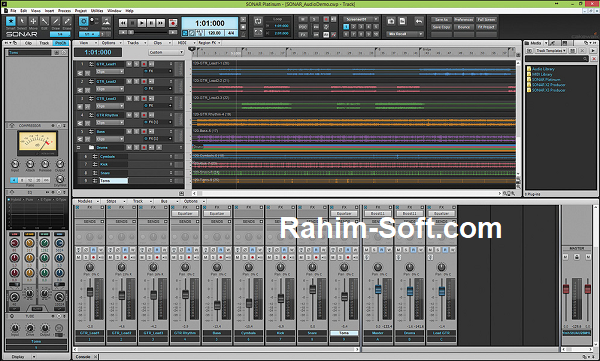This screenshot has height=361, width=600.
Task: Solo the Bass track
Action: coord(136,131)
